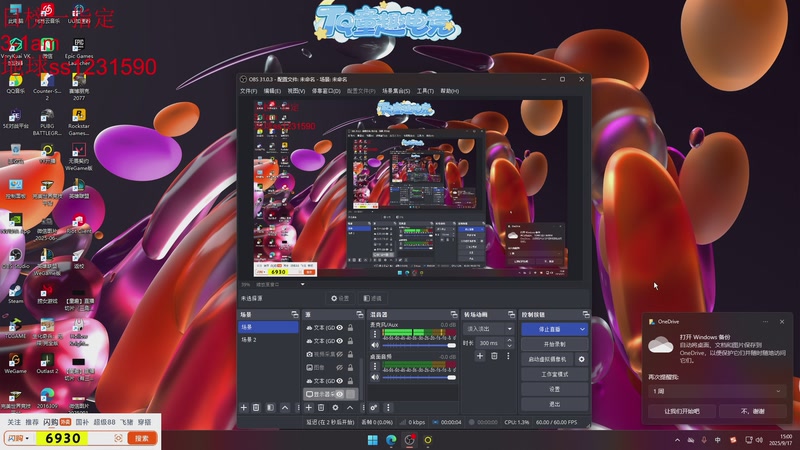The height and width of the screenshot is (450, 800).
Task: Mute the 麦克风/Aux speaker icon
Action: [x=375, y=345]
